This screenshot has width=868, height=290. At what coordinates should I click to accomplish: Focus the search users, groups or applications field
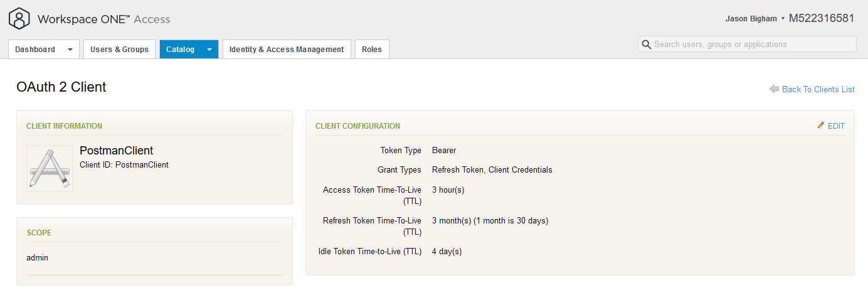coord(753,45)
